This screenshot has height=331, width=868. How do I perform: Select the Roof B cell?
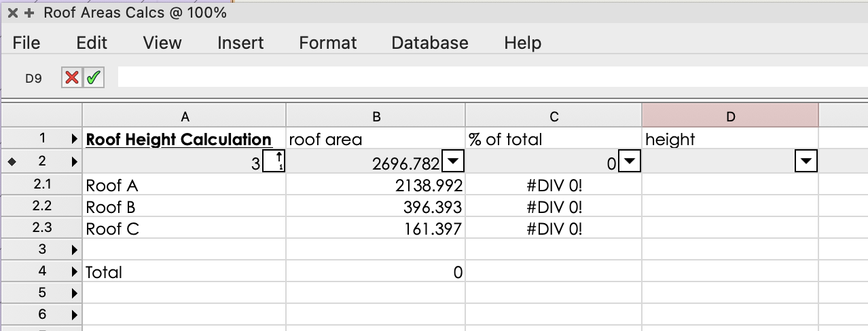point(183,207)
